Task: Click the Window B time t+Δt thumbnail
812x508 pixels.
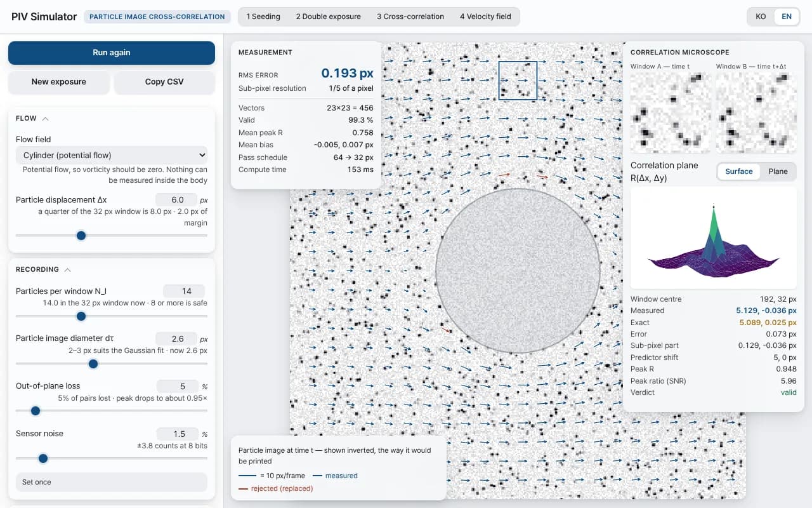Action: tap(756, 112)
